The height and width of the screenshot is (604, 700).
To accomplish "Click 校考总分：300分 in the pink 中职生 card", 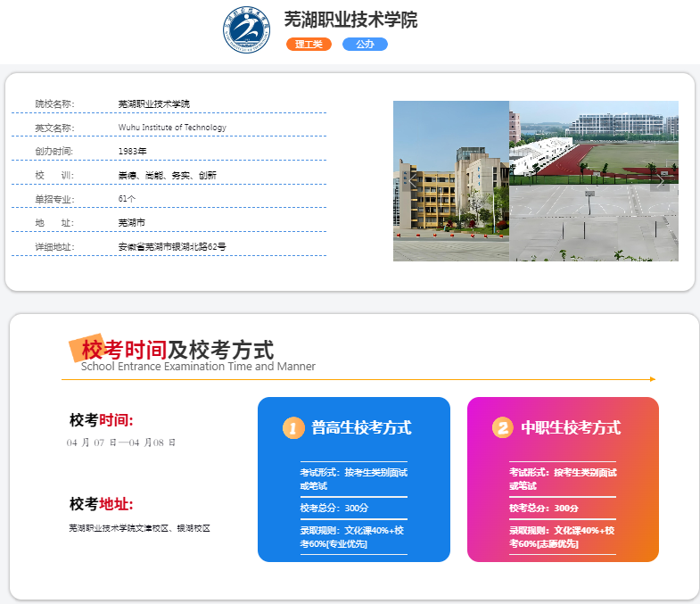I will point(544,508).
